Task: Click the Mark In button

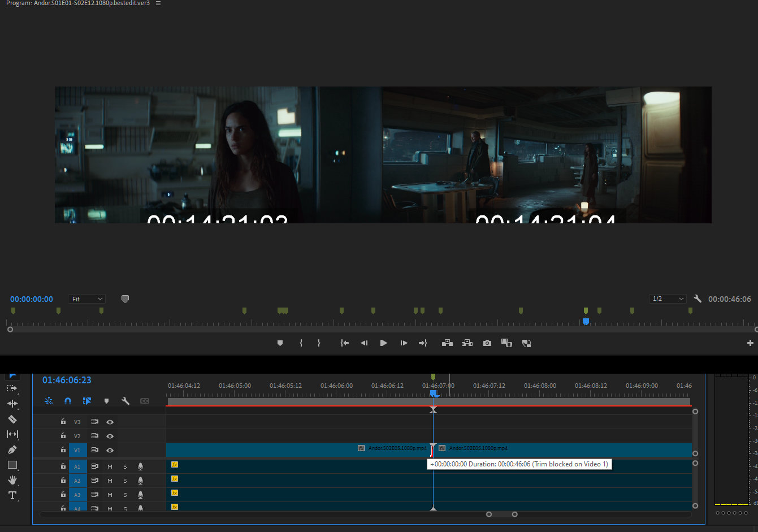Action: click(x=301, y=343)
